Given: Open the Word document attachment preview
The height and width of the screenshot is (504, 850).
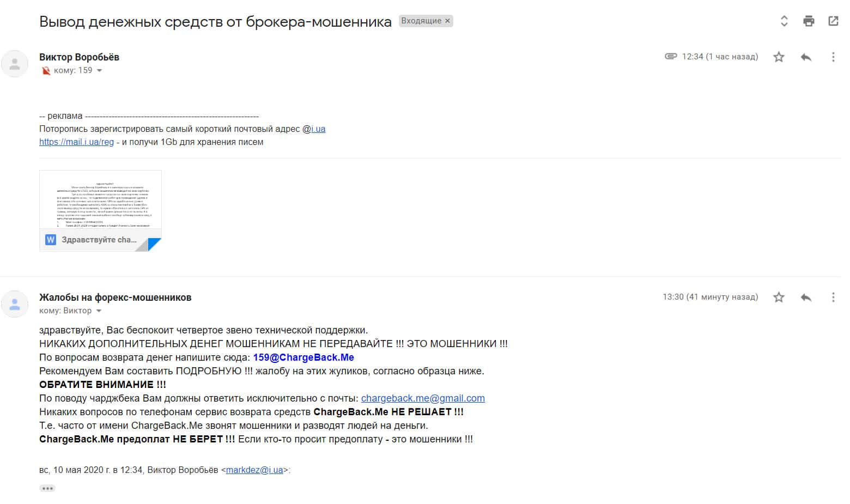Looking at the screenshot, I should click(100, 210).
